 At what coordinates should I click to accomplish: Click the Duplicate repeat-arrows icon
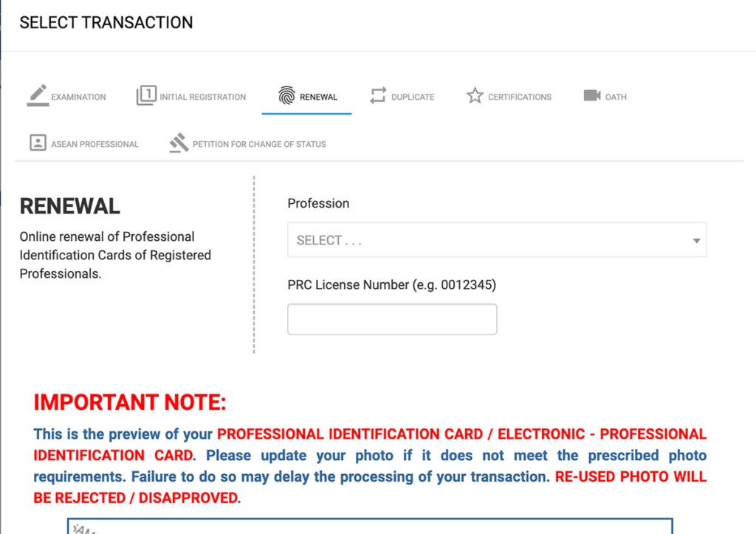(378, 96)
